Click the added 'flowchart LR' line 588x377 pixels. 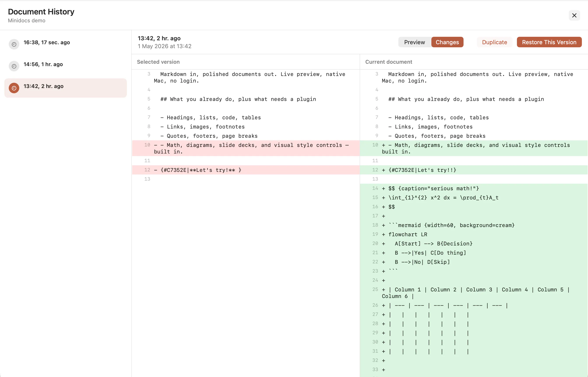tap(474, 234)
